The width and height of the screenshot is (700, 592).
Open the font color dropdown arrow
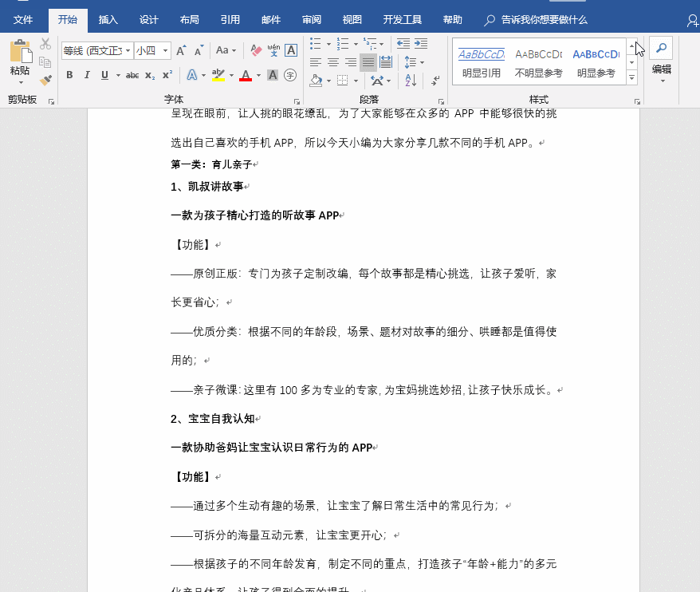coord(258,75)
